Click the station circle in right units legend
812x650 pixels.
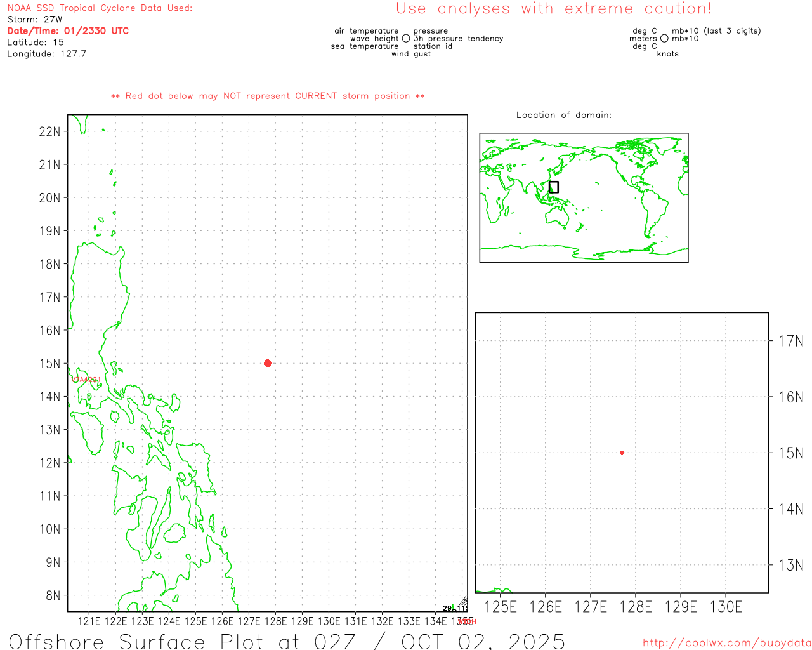tap(664, 39)
